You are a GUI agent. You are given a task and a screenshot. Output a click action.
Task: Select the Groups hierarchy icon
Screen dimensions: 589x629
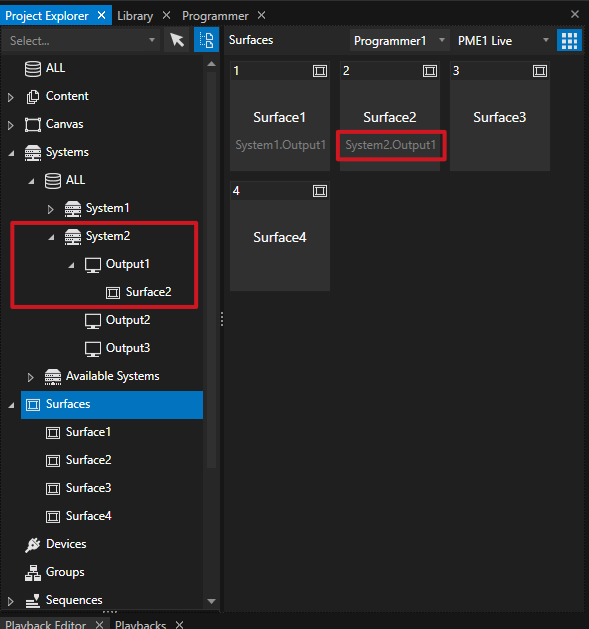point(32,572)
